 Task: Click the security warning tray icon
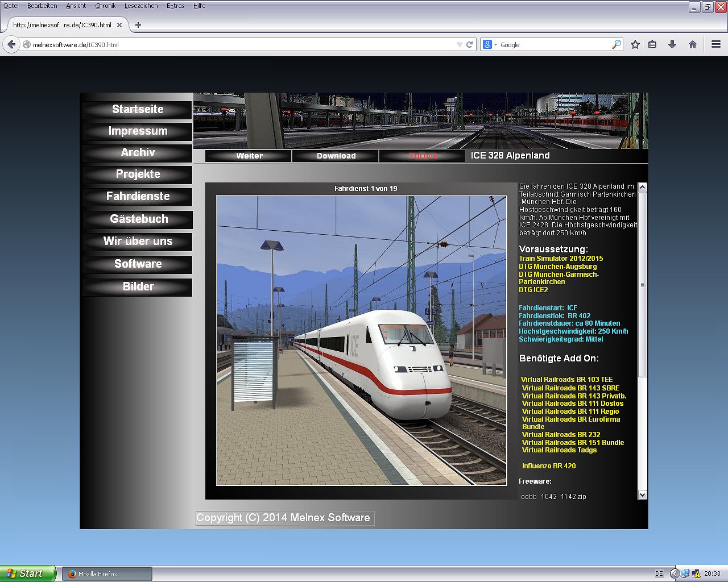point(696,574)
